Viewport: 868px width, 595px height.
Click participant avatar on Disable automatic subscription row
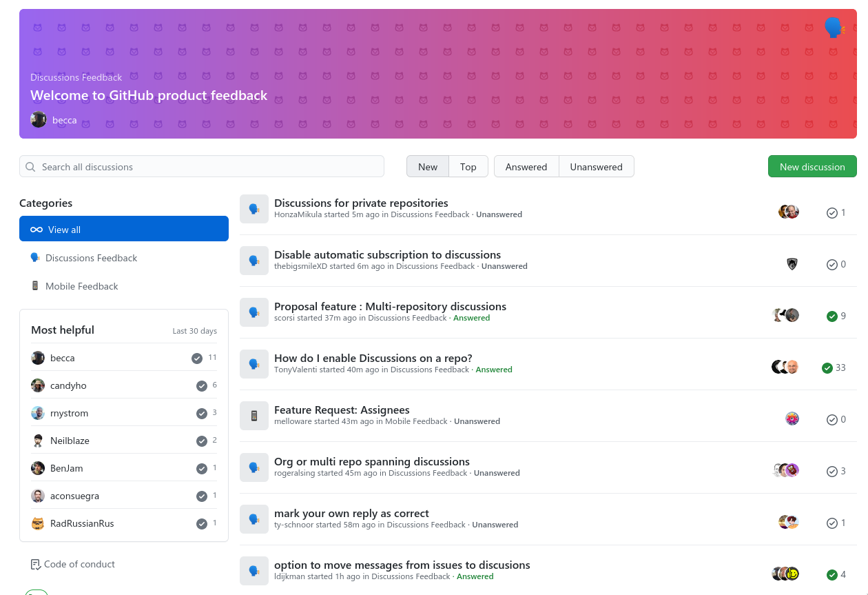pos(792,263)
